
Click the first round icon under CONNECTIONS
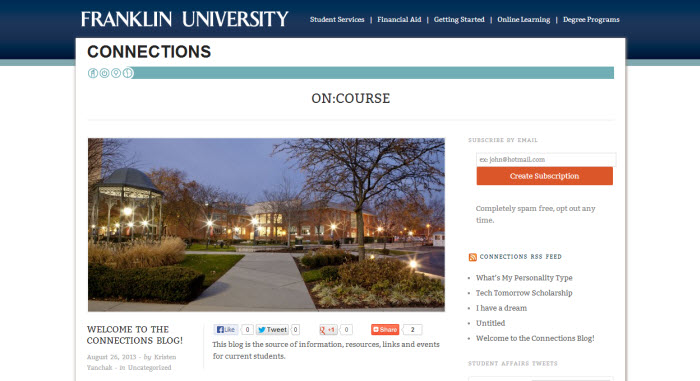coord(93,73)
